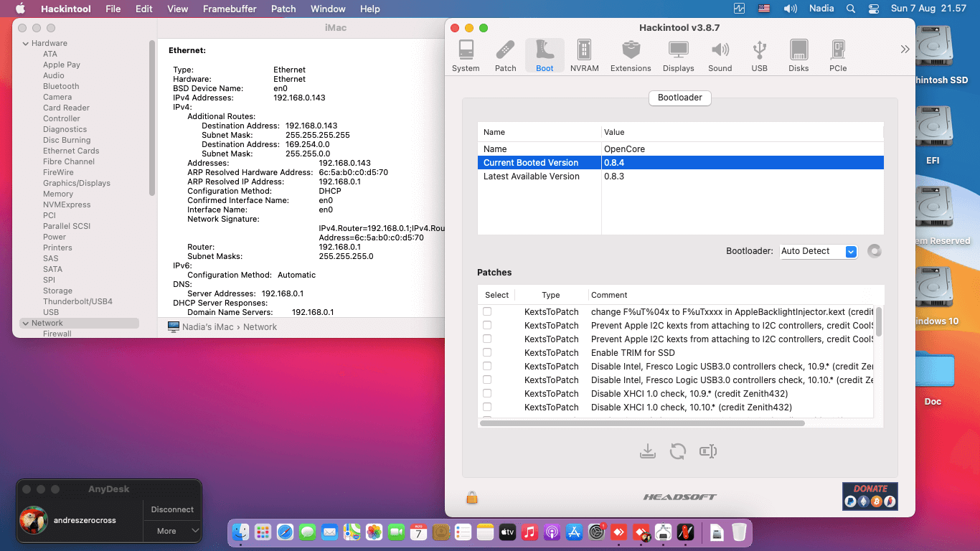Click Disconnect in the AnyDesk window

tap(171, 509)
